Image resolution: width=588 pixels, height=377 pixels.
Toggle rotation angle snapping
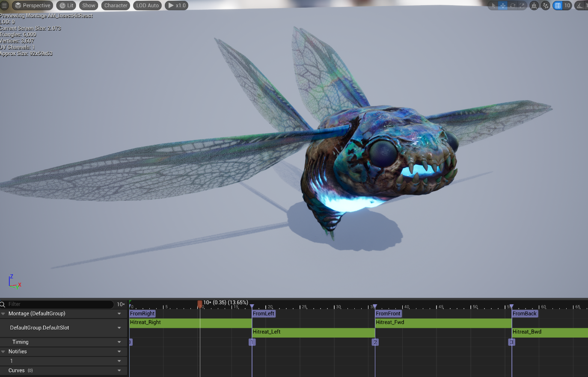[x=579, y=6]
